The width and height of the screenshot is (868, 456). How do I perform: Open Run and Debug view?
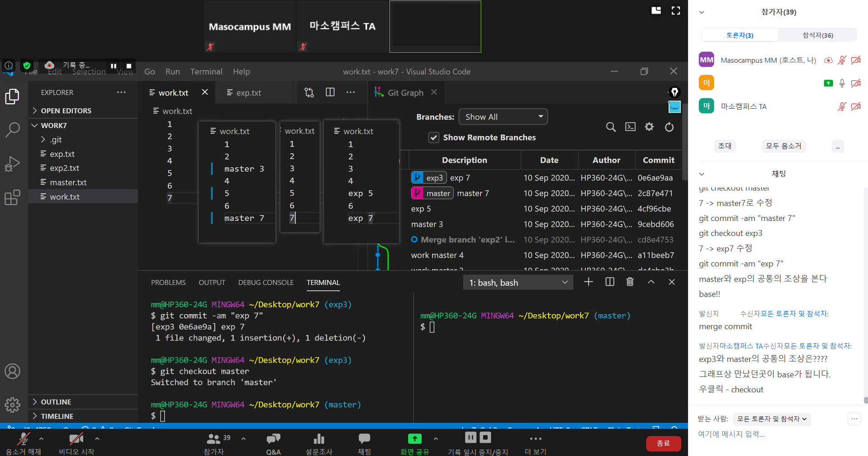12,164
